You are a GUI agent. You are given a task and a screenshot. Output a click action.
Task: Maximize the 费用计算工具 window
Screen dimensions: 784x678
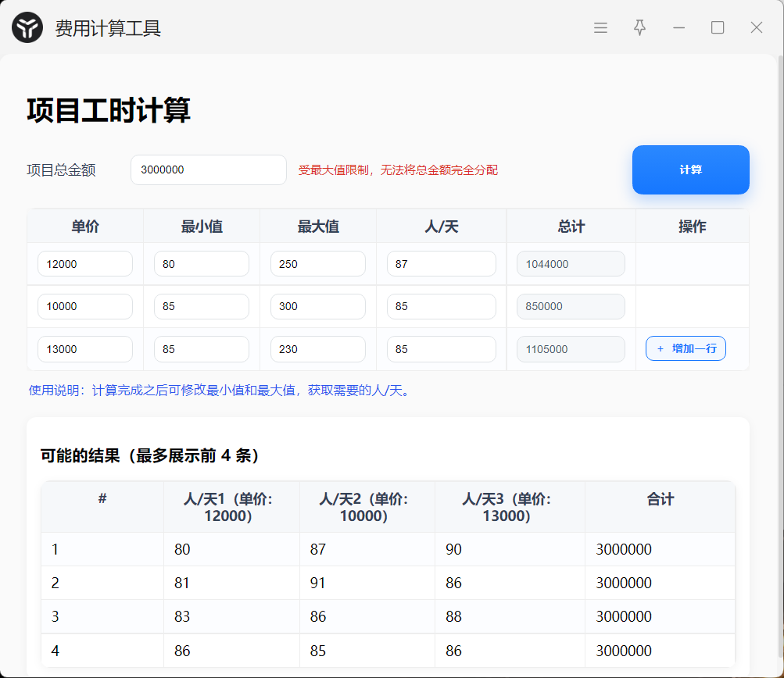tap(718, 27)
